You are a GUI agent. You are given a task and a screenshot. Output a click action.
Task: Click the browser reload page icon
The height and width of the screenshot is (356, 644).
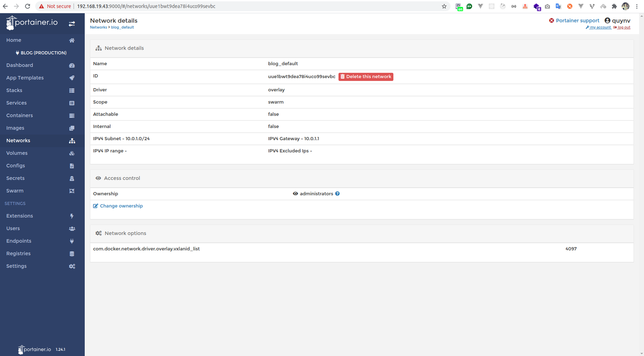[x=27, y=6]
